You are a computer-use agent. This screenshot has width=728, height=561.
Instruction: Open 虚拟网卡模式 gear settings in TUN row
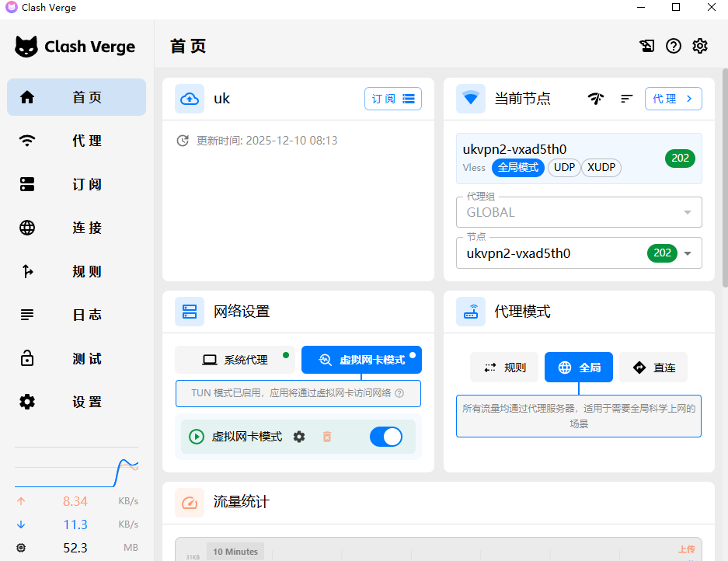point(299,437)
